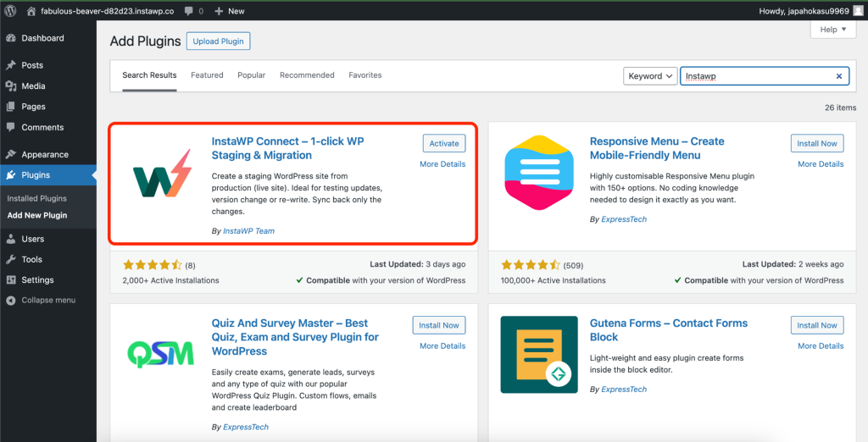This screenshot has height=442, width=868.
Task: Open More Details for Quiz And Survey Master
Action: [x=442, y=346]
